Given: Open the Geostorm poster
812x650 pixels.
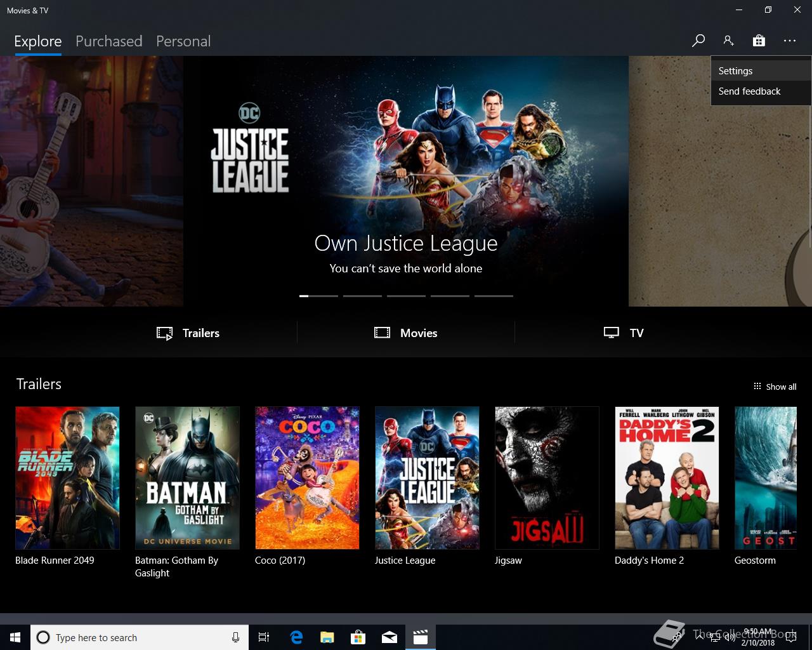Looking at the screenshot, I should (x=765, y=478).
